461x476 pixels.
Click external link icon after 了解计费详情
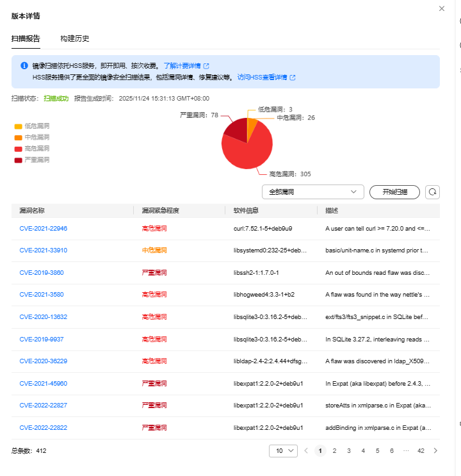coord(206,65)
